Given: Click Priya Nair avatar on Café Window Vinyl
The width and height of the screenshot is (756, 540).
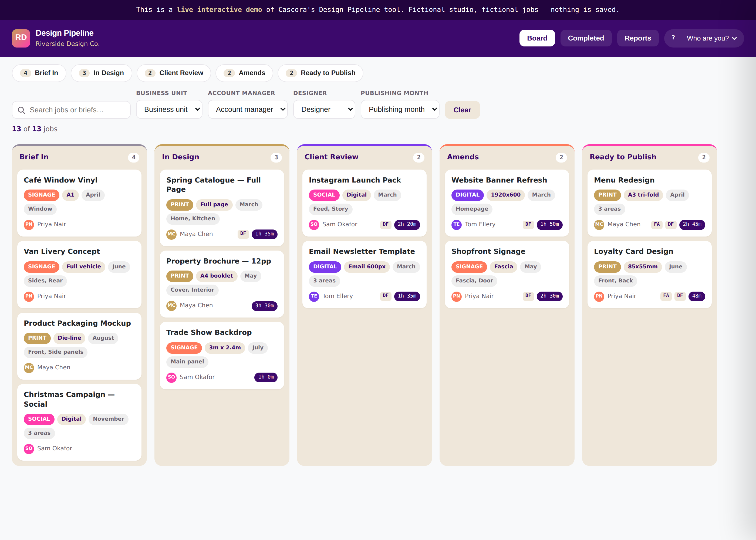Looking at the screenshot, I should [29, 224].
